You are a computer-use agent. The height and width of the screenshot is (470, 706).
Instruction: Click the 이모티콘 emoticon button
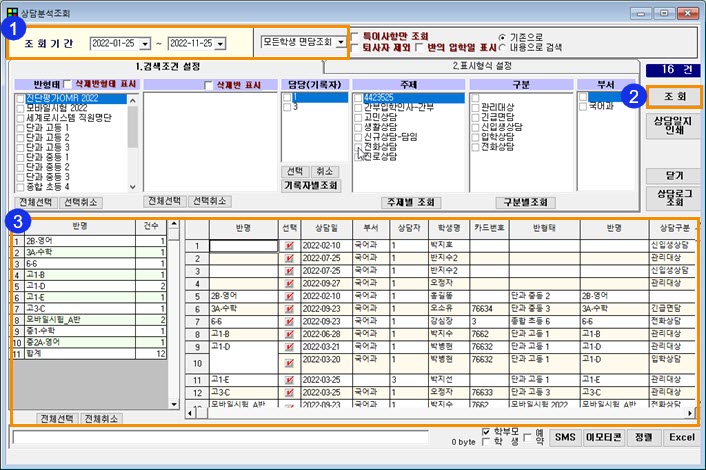click(x=604, y=437)
